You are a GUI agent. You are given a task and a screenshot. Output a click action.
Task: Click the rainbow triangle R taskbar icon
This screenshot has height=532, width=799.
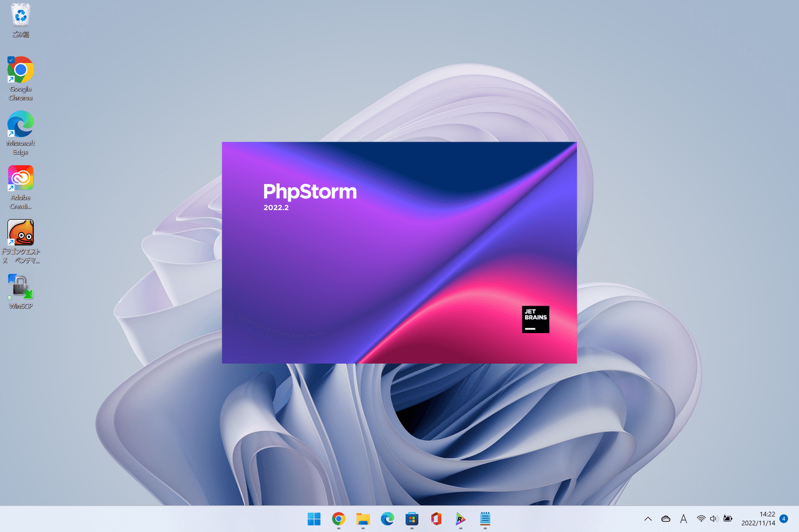[x=461, y=518]
